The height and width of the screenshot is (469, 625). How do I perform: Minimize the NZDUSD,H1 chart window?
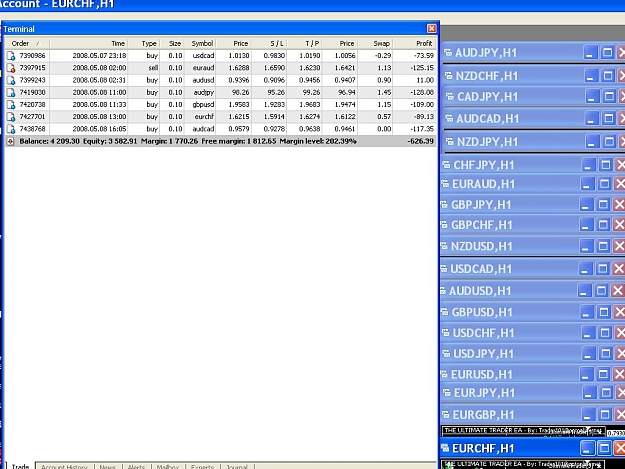[585, 246]
